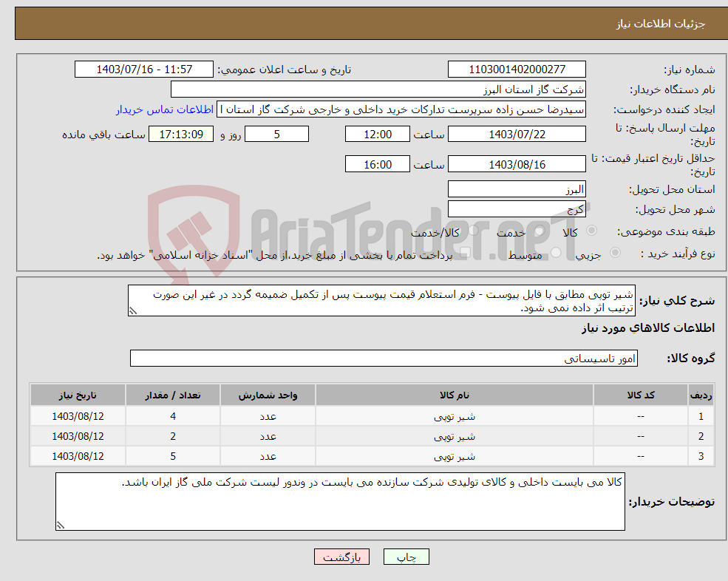
Task: Click اطلاعات کالاهای مورد نیاز section heading
Action: click(648, 328)
